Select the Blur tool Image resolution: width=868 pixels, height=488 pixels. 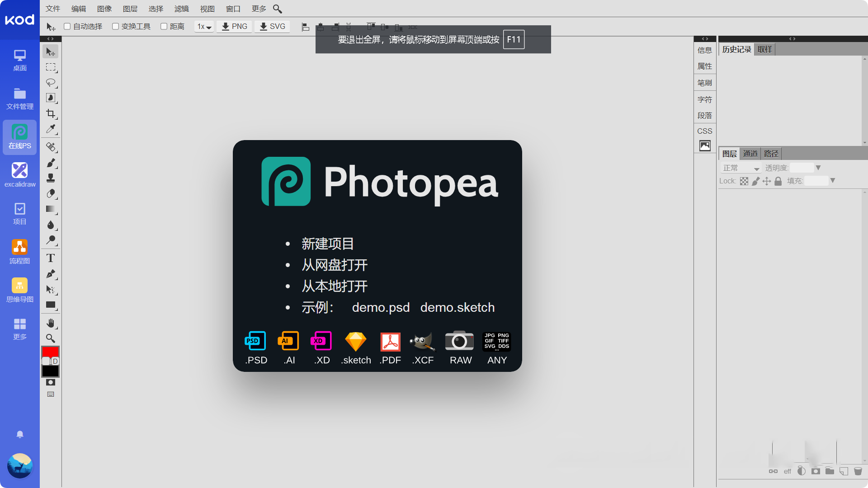[x=51, y=225]
